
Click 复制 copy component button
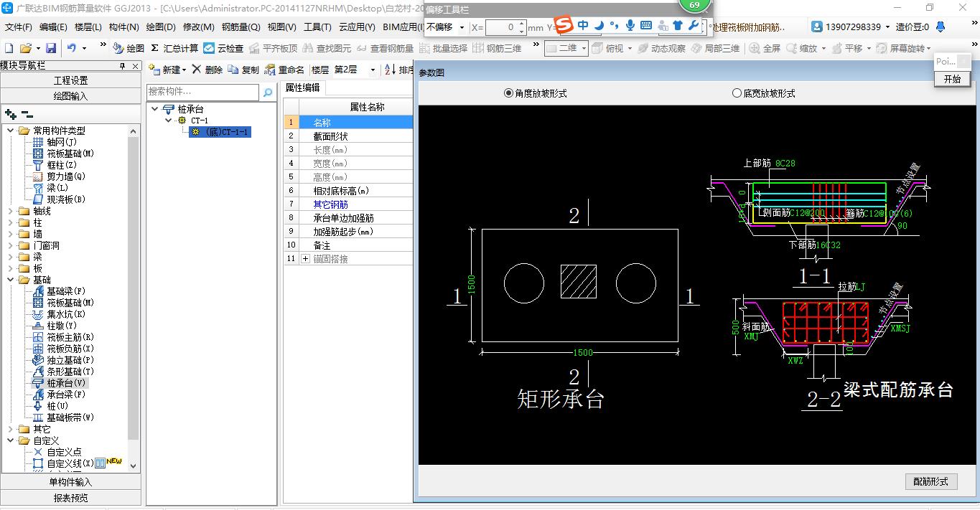[x=243, y=70]
